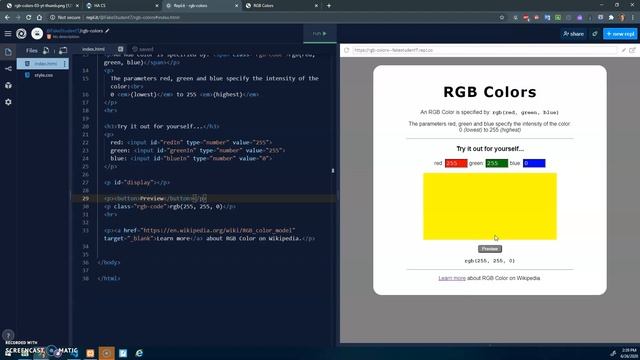640x360 pixels.
Task: Reload the browser page
Action: pyautogui.click(x=29, y=18)
